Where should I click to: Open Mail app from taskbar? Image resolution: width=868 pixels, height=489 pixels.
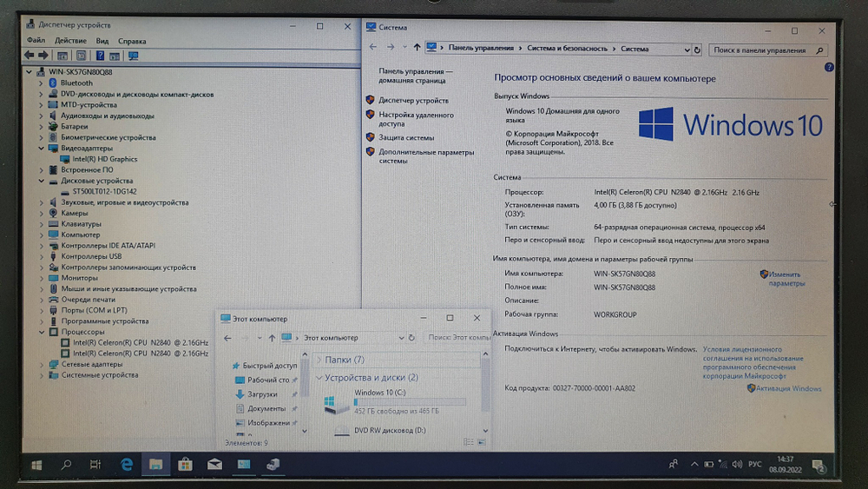214,466
